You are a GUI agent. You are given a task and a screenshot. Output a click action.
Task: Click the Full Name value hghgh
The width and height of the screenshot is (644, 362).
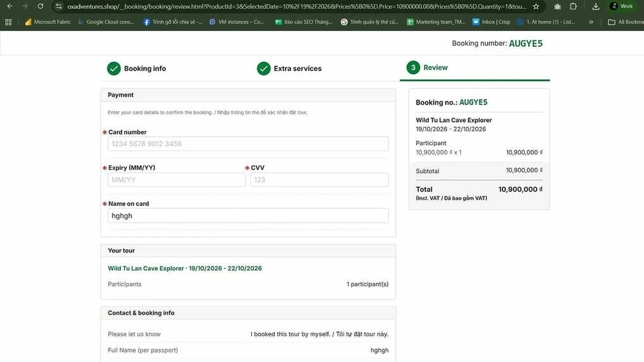click(x=379, y=350)
